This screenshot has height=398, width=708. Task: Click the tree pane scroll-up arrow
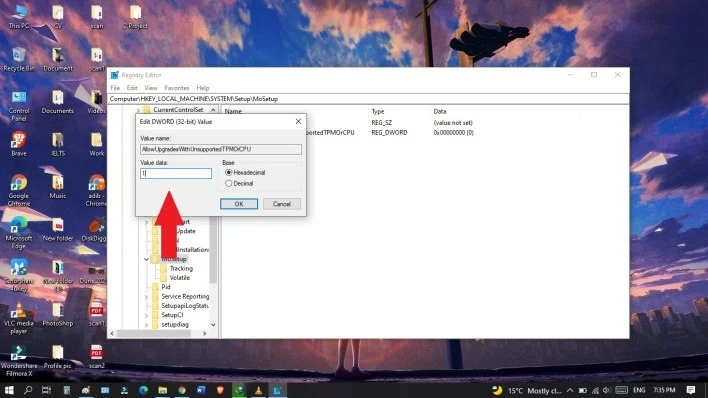pos(213,110)
